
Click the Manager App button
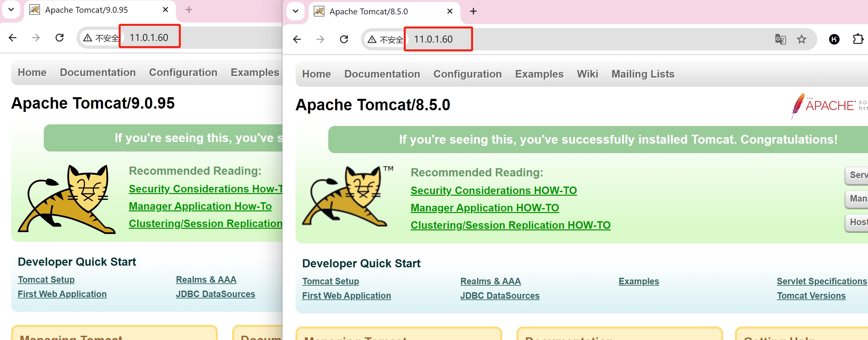[x=857, y=199]
